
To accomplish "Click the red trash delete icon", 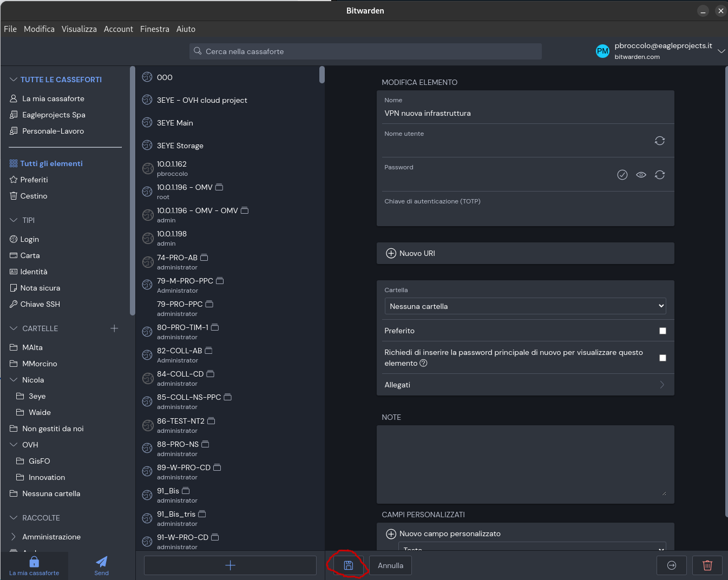I will [x=707, y=565].
